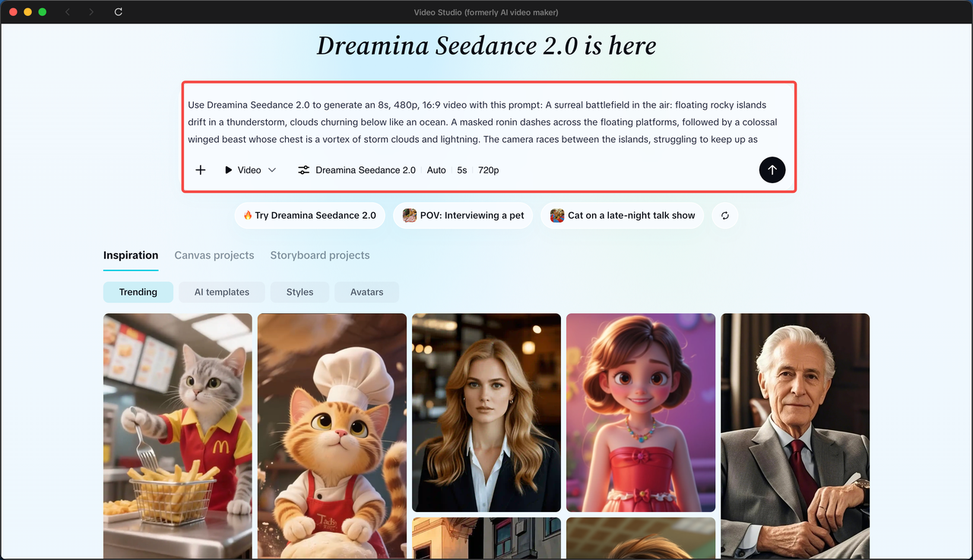Choose Cat on a late-night talk show suggestion
Image resolution: width=973 pixels, height=560 pixels.
623,216
